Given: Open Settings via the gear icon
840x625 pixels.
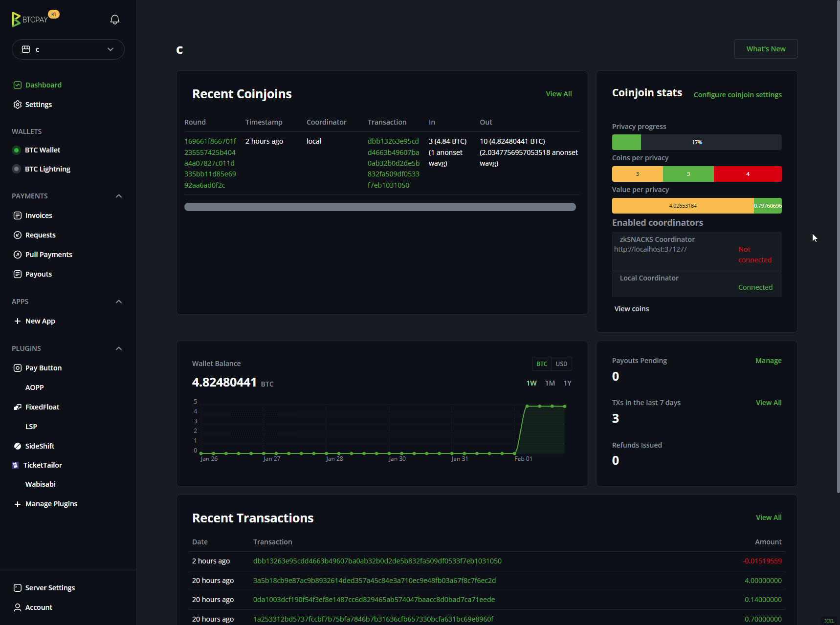Looking at the screenshot, I should pos(18,105).
